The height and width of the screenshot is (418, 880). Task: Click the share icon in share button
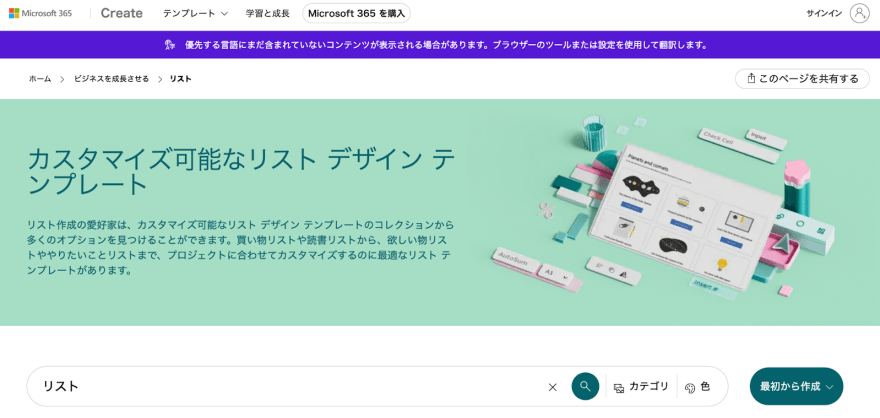(751, 79)
